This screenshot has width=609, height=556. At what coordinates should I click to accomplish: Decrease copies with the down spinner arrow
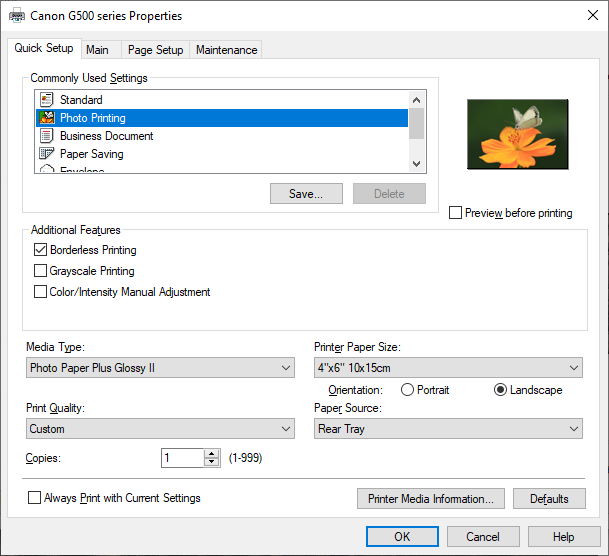(212, 462)
